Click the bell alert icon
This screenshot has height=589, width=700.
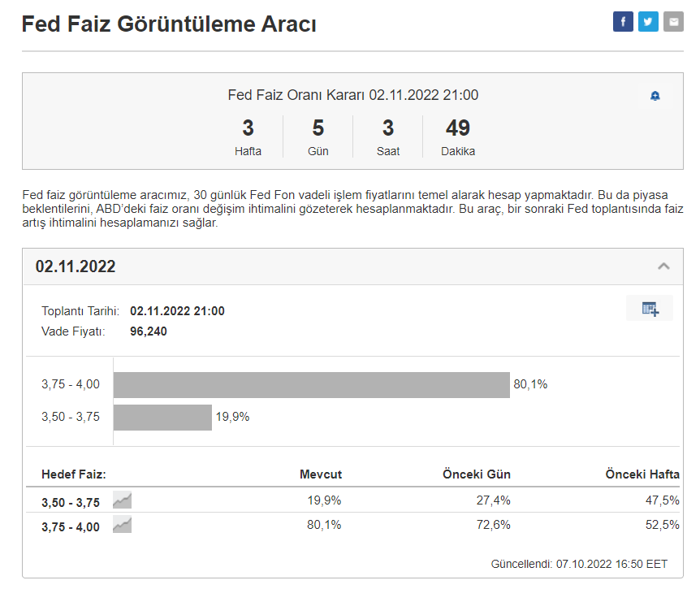click(x=655, y=96)
